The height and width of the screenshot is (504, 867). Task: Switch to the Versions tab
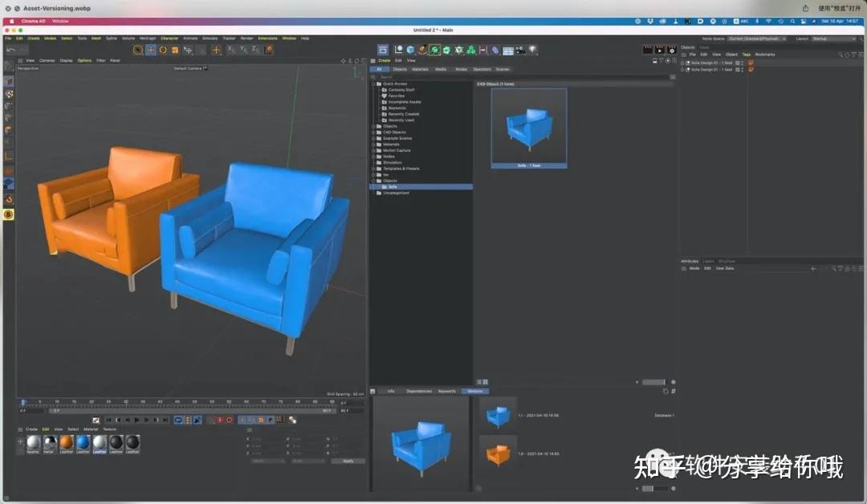(x=476, y=392)
